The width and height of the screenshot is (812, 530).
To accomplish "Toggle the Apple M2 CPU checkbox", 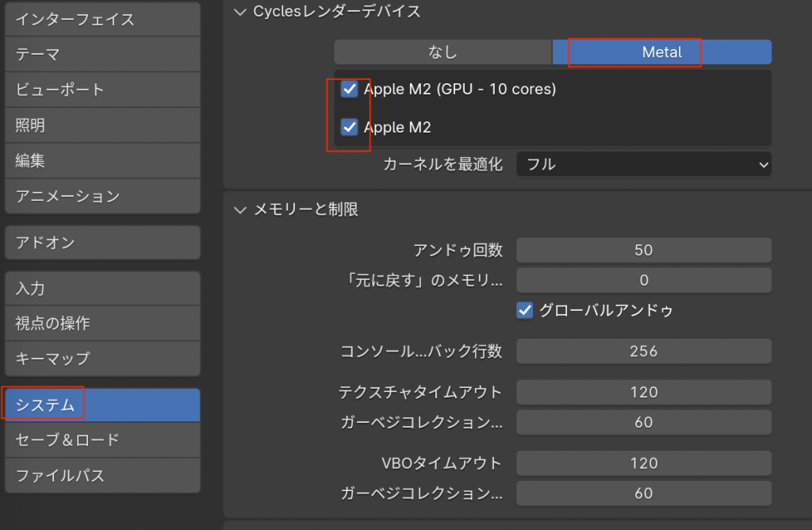I will click(350, 127).
